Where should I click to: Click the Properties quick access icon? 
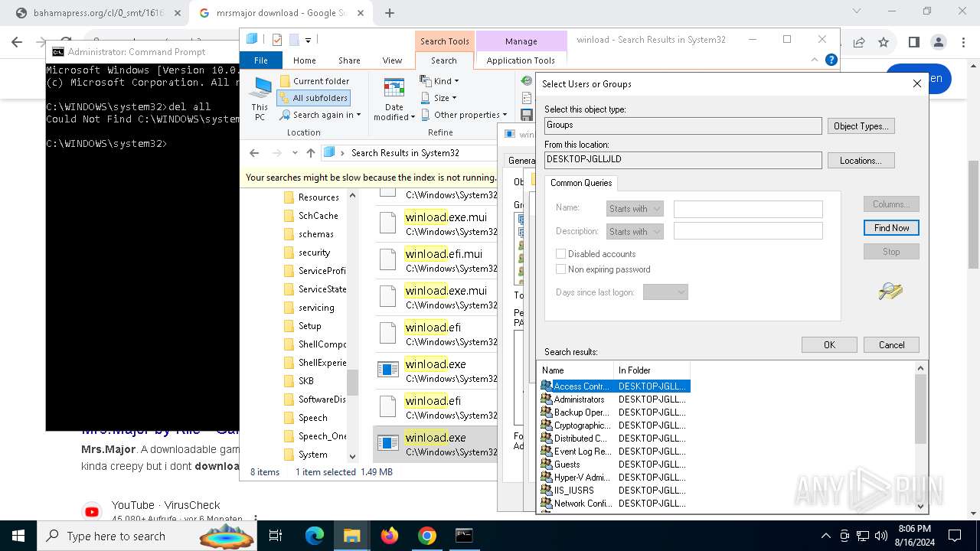277,40
